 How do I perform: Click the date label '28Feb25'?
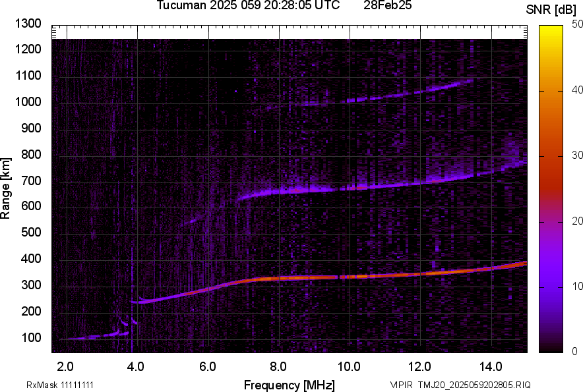[387, 5]
